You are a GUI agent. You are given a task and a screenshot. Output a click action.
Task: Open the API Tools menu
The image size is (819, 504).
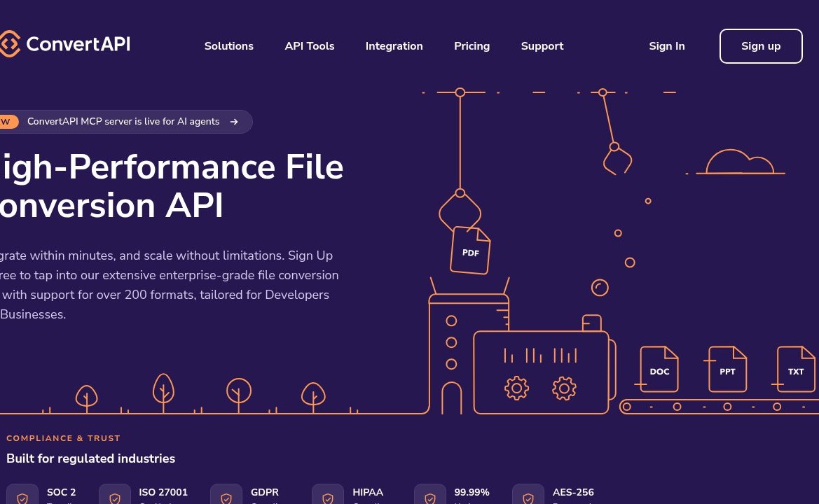(x=309, y=46)
